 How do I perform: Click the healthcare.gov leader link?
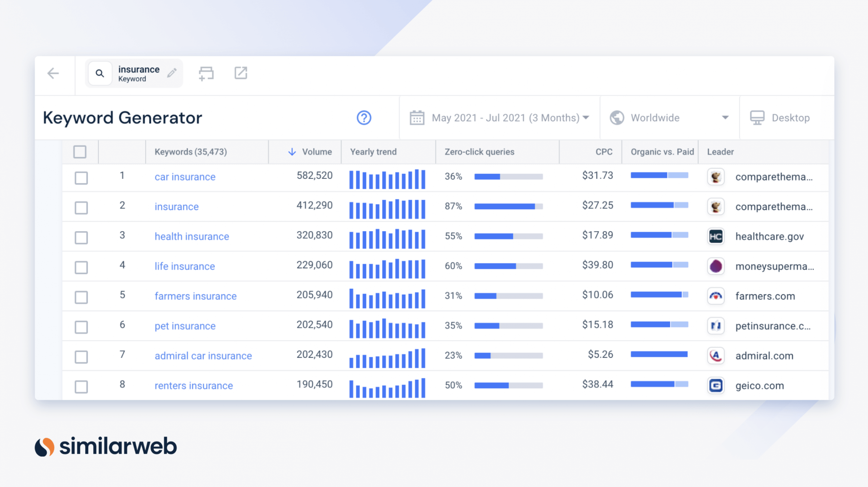pos(768,236)
